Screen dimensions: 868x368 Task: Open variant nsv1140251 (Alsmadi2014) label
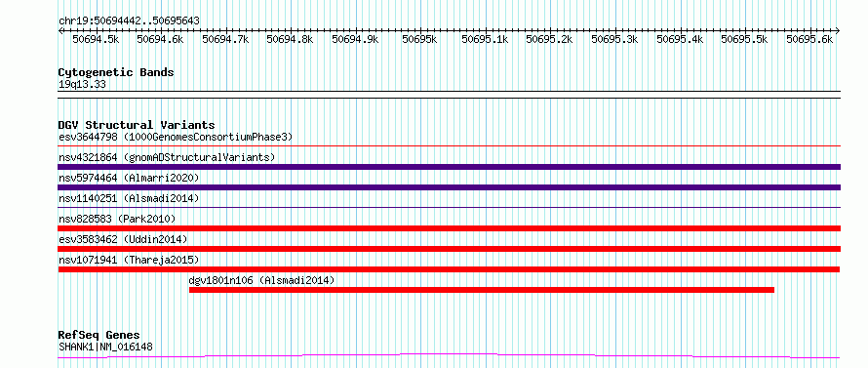click(x=129, y=198)
